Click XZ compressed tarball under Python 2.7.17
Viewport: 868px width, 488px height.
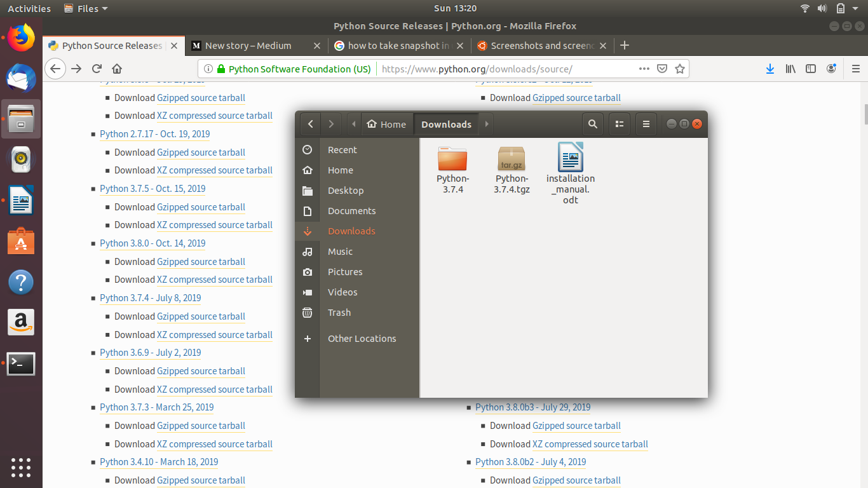(x=215, y=170)
